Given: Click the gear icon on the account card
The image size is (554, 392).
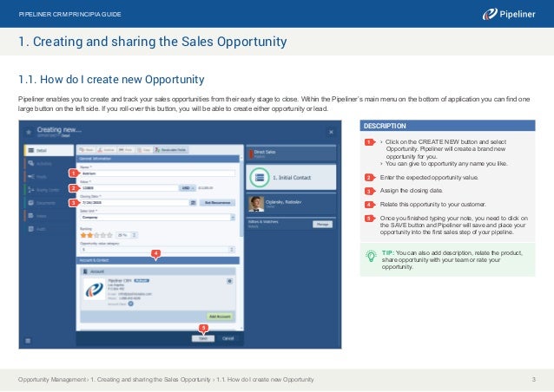Looking at the screenshot, I should coord(229,281).
